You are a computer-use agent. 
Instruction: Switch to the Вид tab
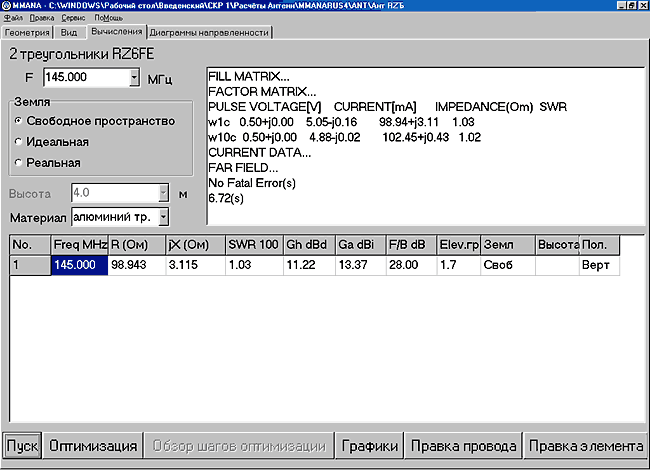(68, 32)
